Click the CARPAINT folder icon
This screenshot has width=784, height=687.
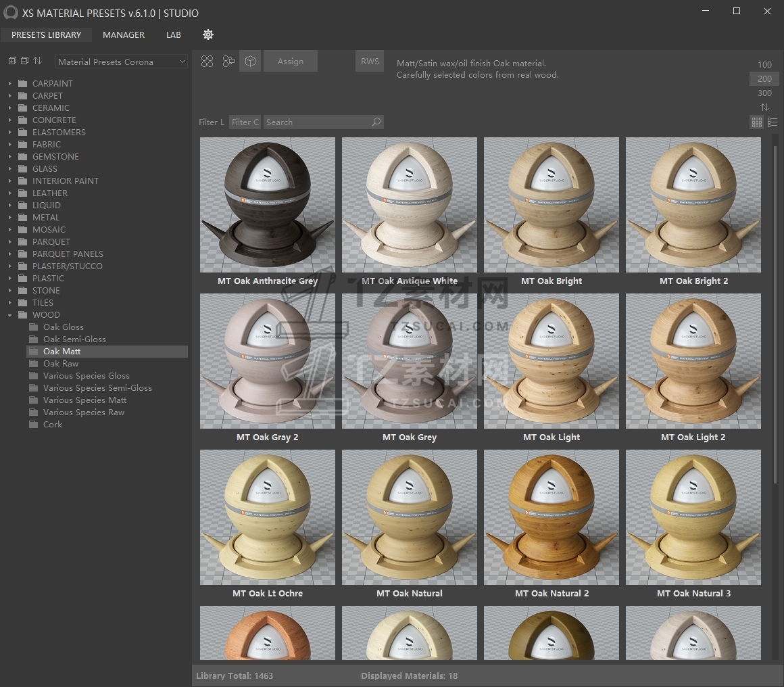pos(23,83)
